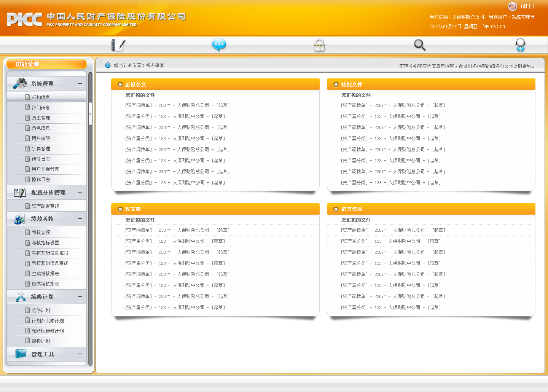Click the 维修计划 tools icon

pyautogui.click(x=21, y=297)
